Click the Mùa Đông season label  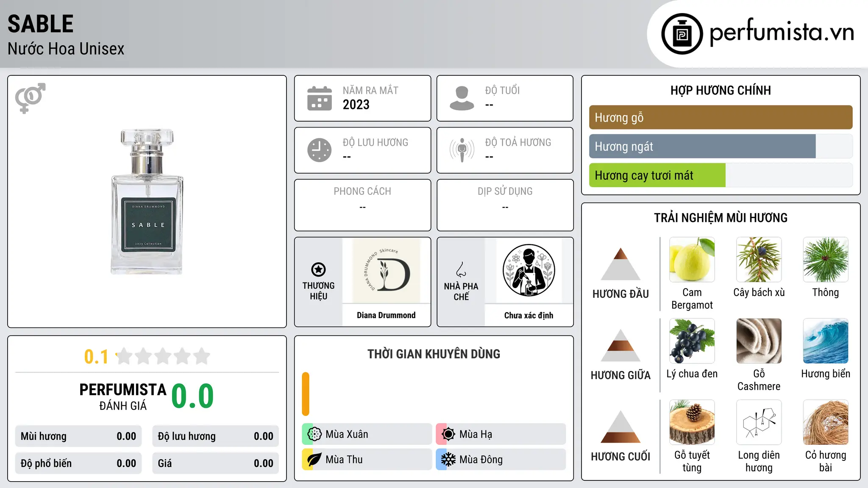click(481, 460)
